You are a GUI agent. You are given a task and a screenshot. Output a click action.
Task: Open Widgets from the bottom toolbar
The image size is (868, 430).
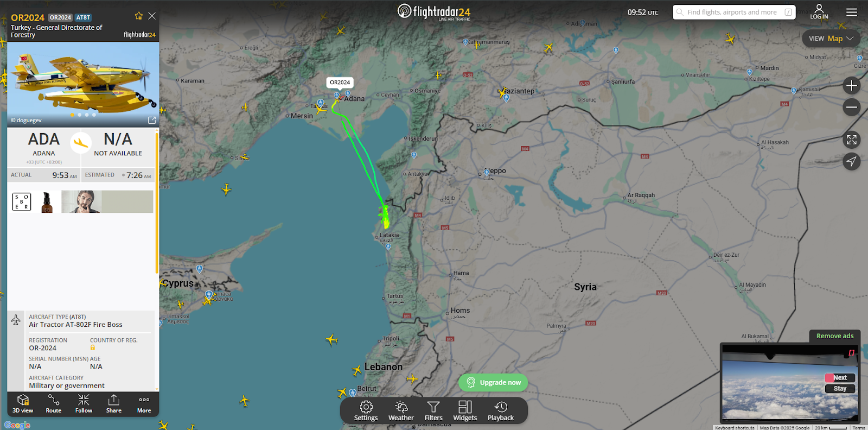(x=465, y=411)
